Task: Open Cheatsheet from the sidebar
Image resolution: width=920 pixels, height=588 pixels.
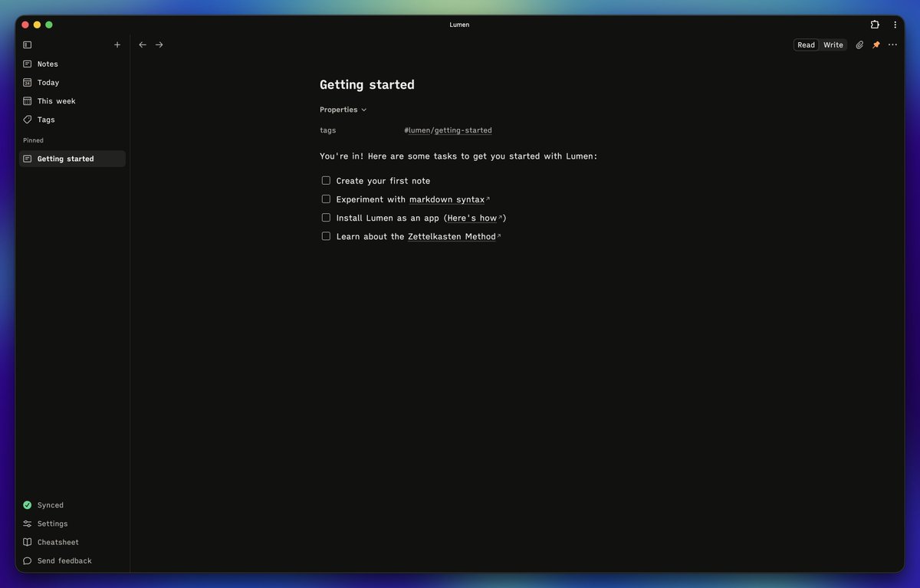Action: tap(72, 542)
